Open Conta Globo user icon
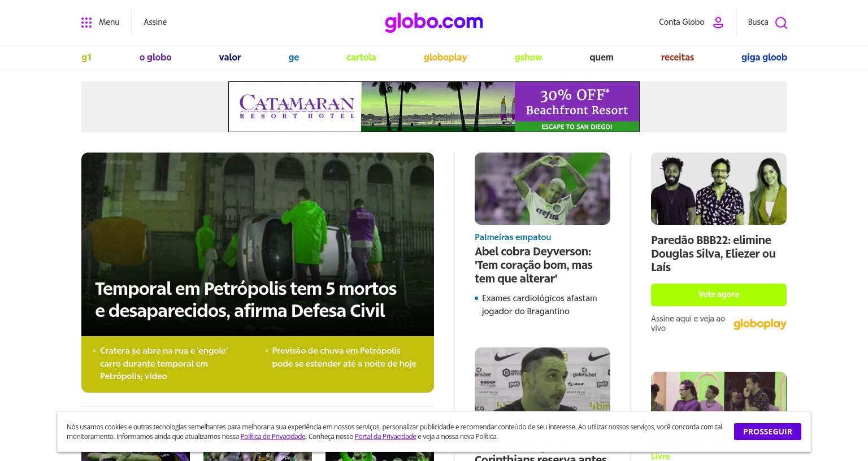 [x=718, y=23]
